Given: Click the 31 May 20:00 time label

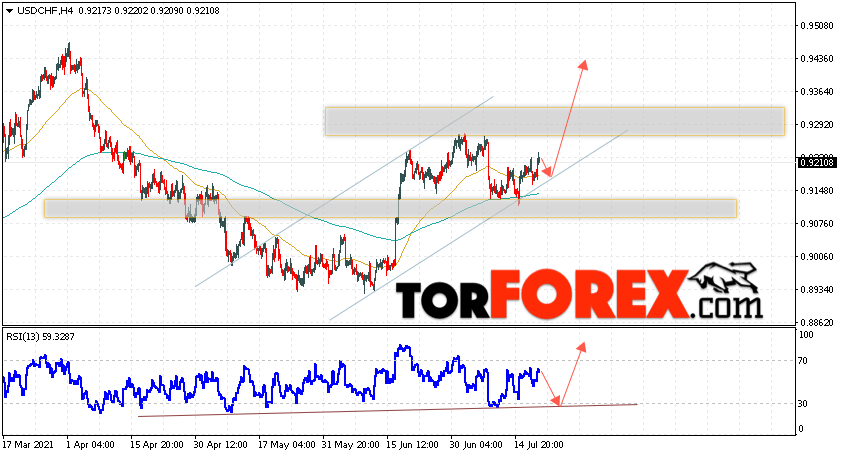Looking at the screenshot, I should point(350,445).
